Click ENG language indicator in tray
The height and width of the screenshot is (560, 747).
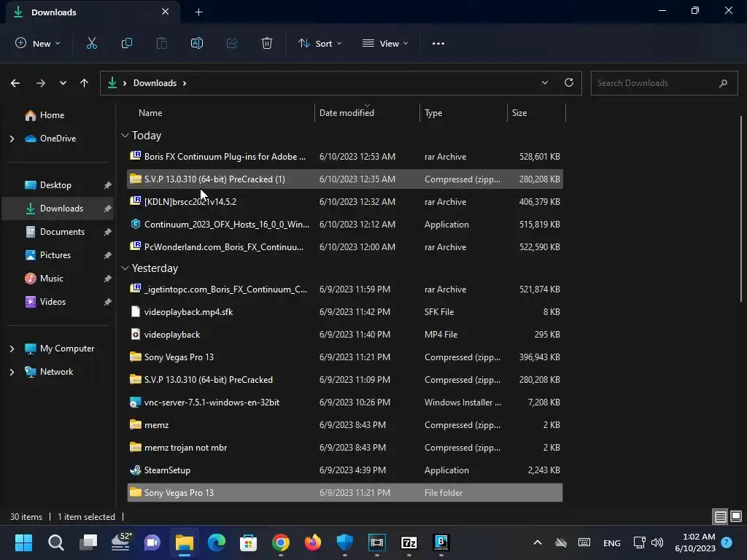(x=612, y=542)
